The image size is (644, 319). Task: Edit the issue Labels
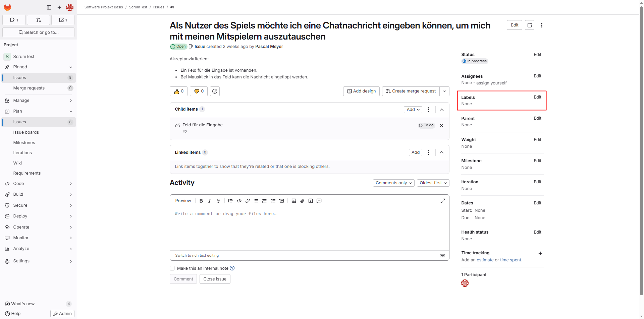tap(537, 97)
